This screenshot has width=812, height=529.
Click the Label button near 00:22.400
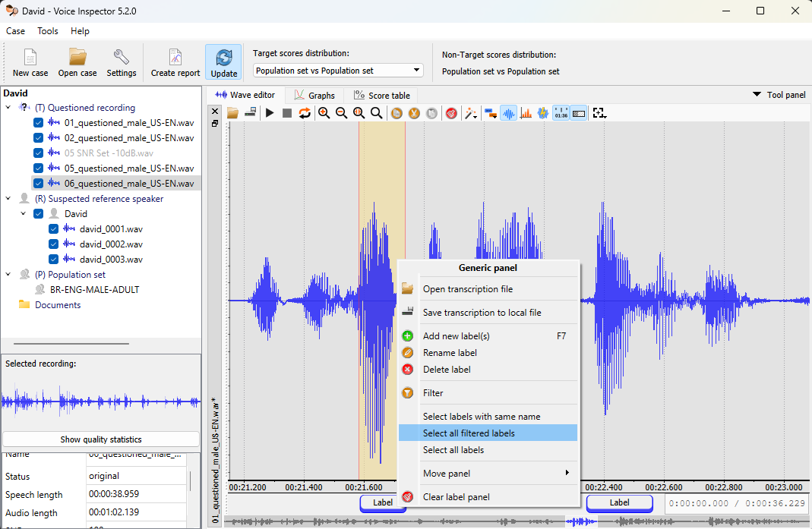[619, 502]
